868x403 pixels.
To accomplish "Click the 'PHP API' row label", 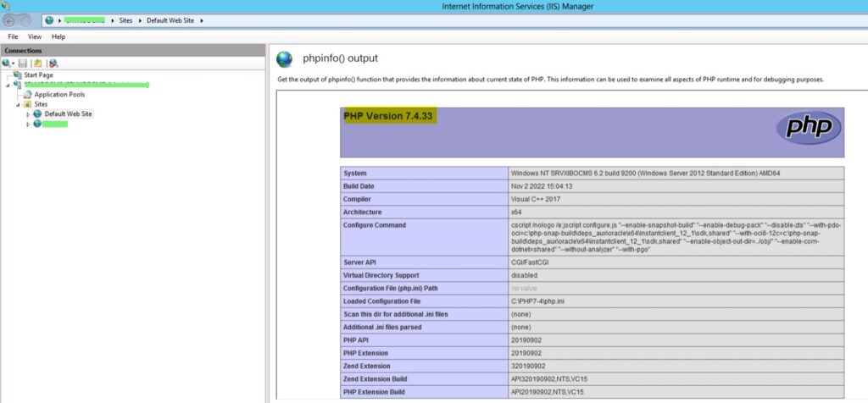I will point(355,340).
